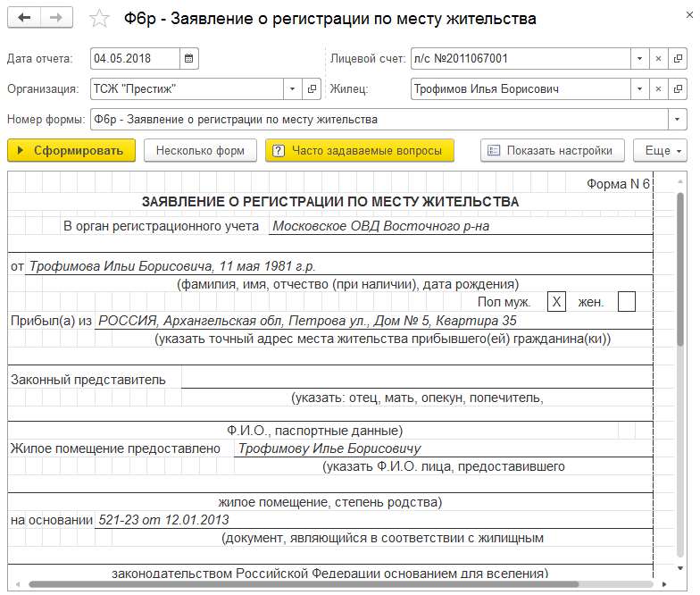The width and height of the screenshot is (700, 595).
Task: Select the empty жен. checkbox
Action: pyautogui.click(x=627, y=302)
